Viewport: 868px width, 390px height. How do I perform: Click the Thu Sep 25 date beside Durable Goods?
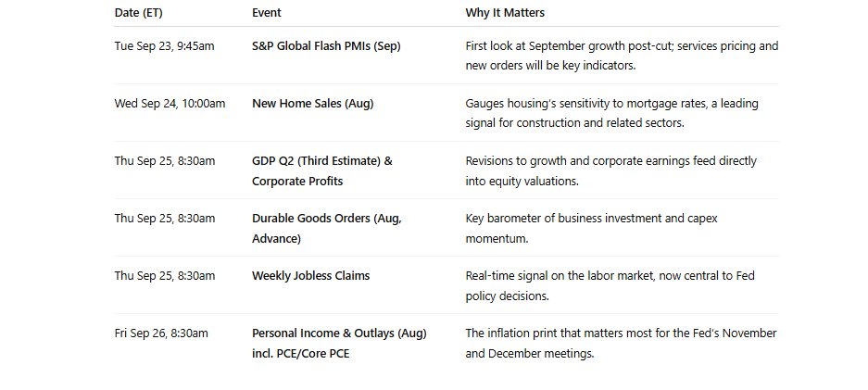point(164,218)
